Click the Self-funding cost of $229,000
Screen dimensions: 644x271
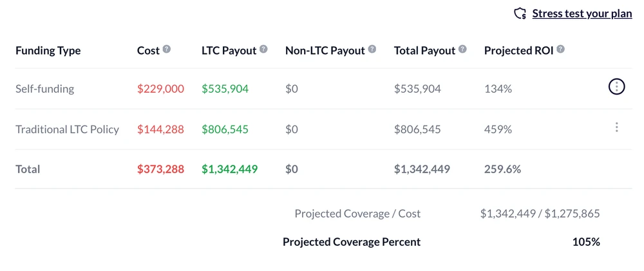[x=160, y=89]
